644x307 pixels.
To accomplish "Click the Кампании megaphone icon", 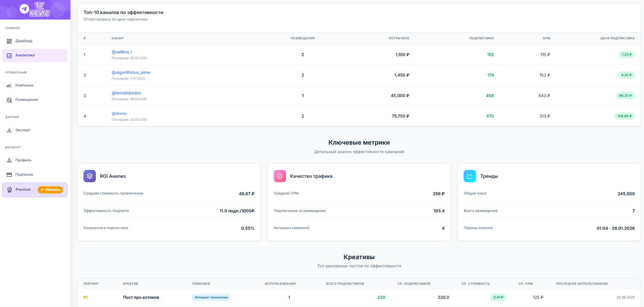I will coord(9,85).
